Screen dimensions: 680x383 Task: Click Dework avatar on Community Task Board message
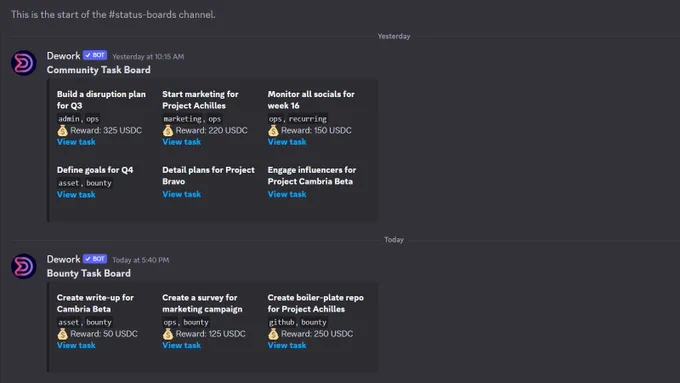(x=23, y=63)
